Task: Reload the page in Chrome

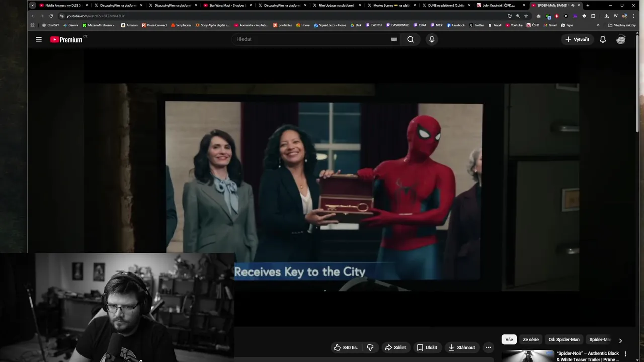Action: click(x=51, y=16)
